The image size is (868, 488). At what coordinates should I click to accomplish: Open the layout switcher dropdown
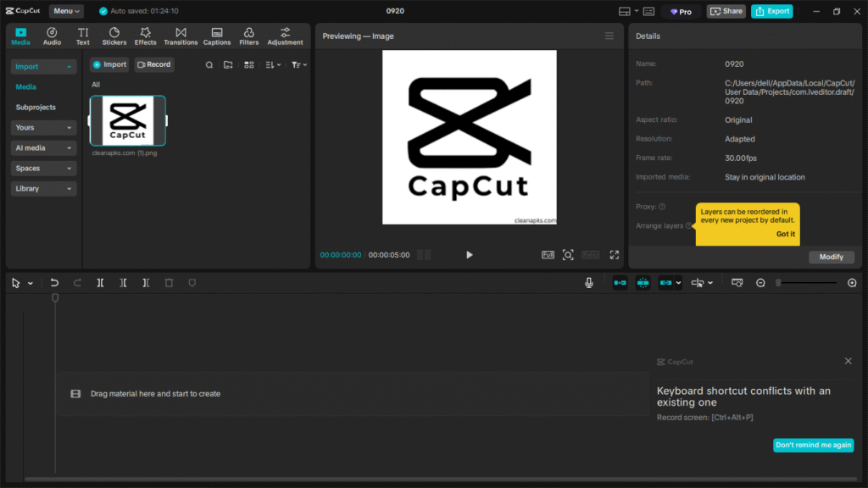point(628,12)
